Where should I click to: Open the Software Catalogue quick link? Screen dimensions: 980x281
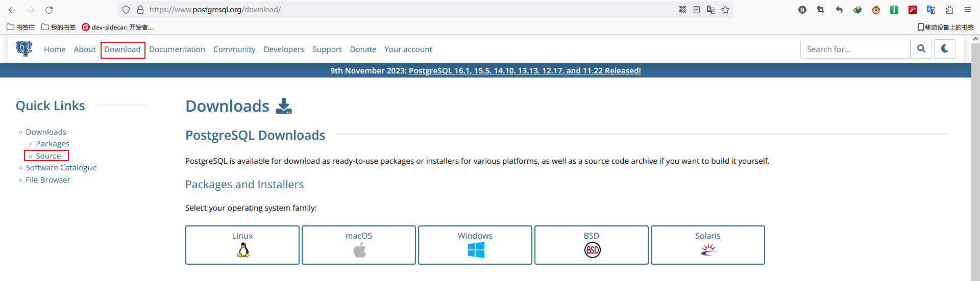click(x=61, y=168)
